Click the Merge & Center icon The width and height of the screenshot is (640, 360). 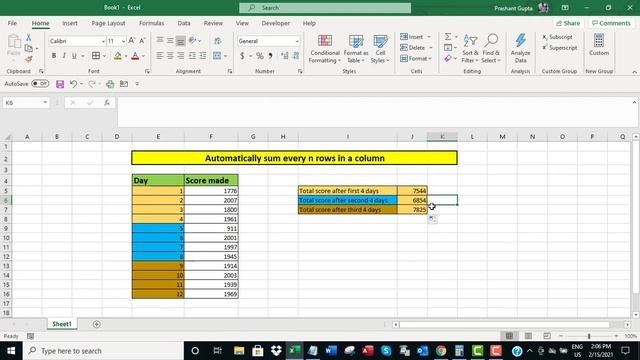click(217, 56)
